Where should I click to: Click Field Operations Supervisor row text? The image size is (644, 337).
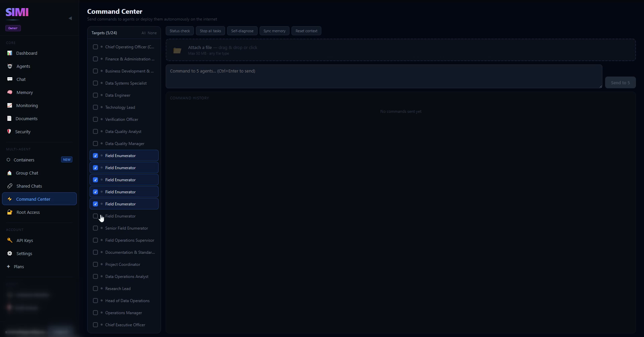pyautogui.click(x=130, y=240)
